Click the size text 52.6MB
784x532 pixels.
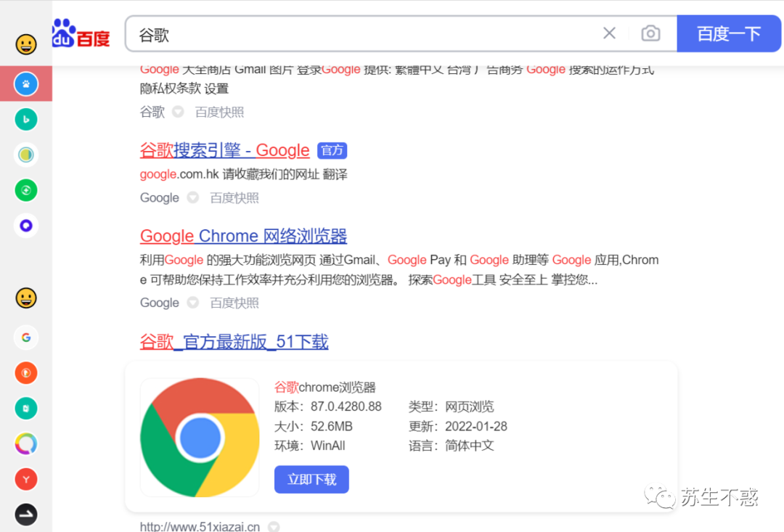(x=332, y=427)
